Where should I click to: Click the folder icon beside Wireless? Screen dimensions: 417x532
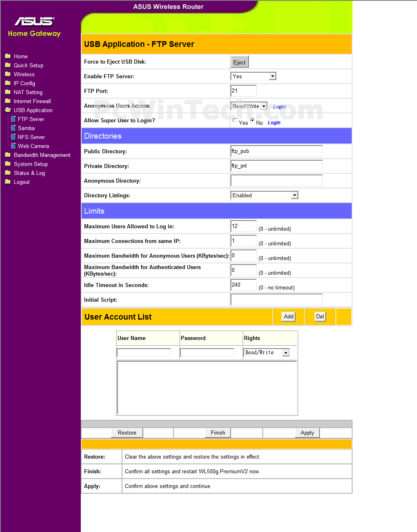click(x=8, y=74)
